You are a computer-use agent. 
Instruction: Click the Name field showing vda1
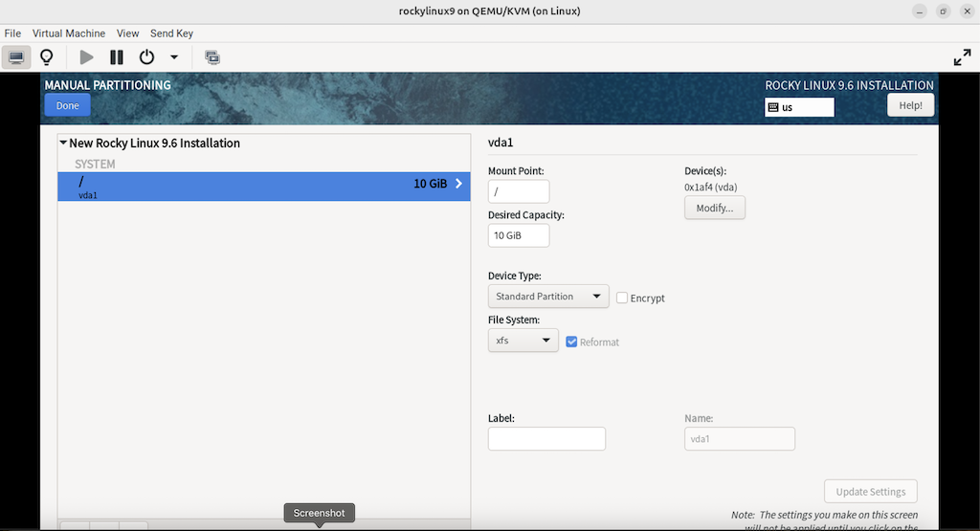coord(740,438)
